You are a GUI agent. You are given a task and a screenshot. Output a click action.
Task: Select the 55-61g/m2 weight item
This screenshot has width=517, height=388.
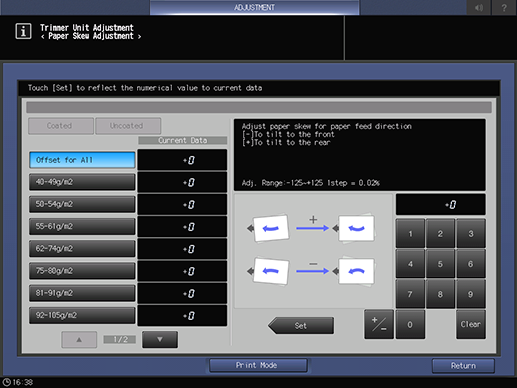pyautogui.click(x=82, y=226)
